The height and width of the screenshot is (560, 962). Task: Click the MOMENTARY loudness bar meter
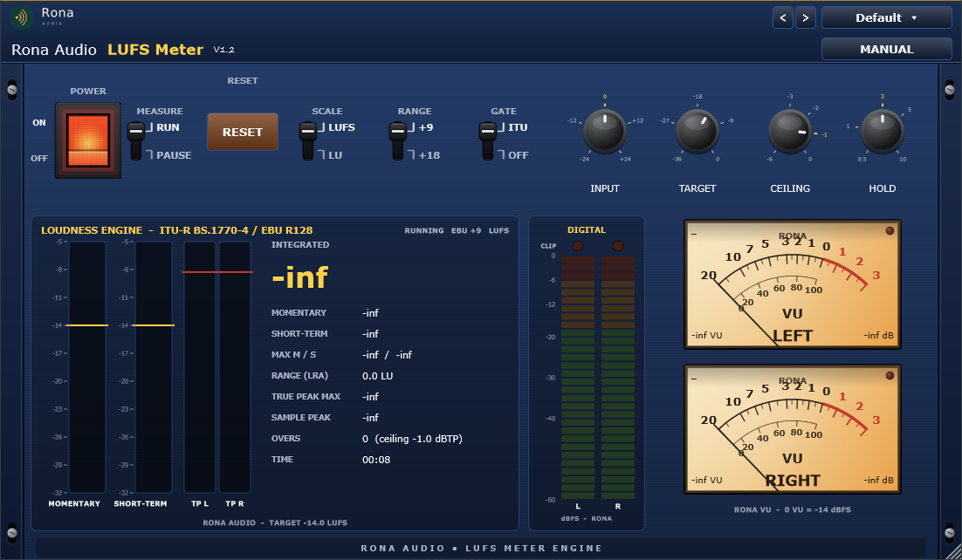click(87, 366)
